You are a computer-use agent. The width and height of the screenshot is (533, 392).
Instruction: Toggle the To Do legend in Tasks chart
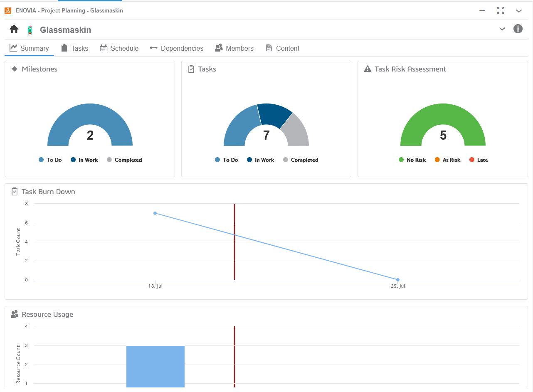point(226,160)
